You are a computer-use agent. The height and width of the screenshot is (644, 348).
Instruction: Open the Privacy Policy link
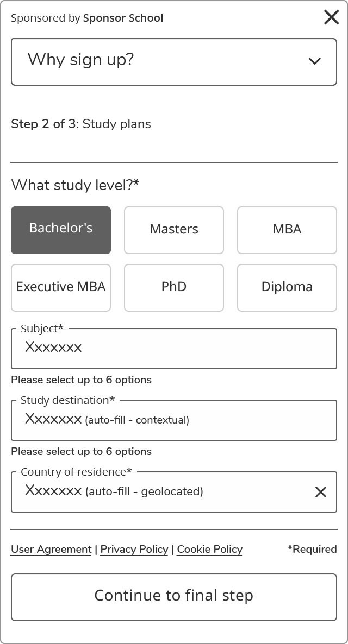134,550
